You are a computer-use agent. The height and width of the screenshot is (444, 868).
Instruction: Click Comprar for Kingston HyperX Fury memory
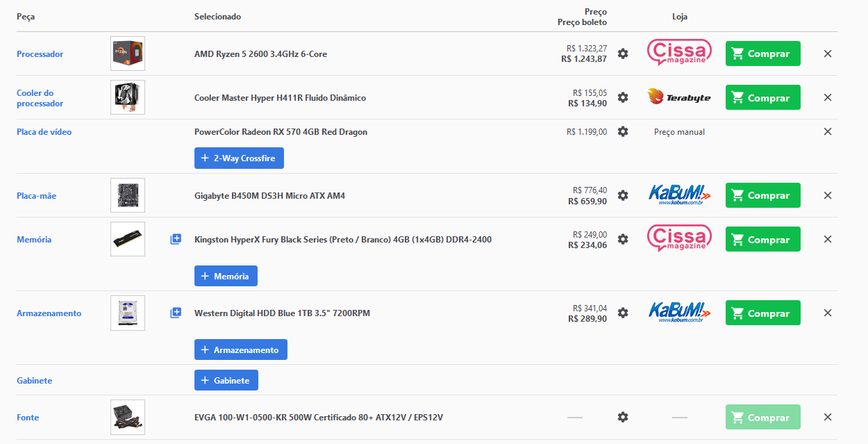[x=762, y=239]
